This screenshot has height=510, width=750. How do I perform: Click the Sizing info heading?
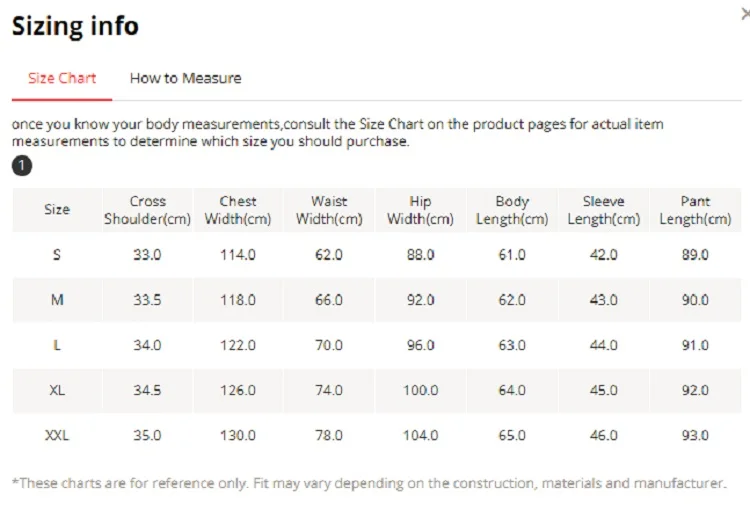click(x=75, y=26)
